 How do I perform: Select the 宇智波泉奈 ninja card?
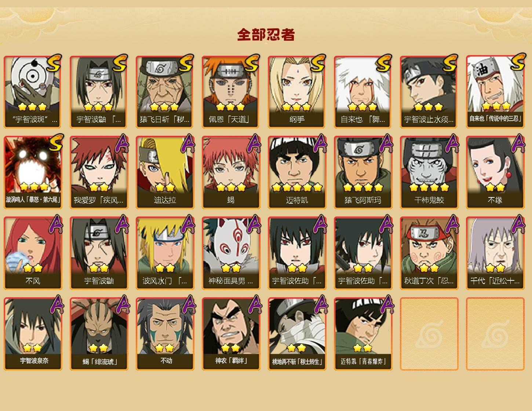pos(33,334)
